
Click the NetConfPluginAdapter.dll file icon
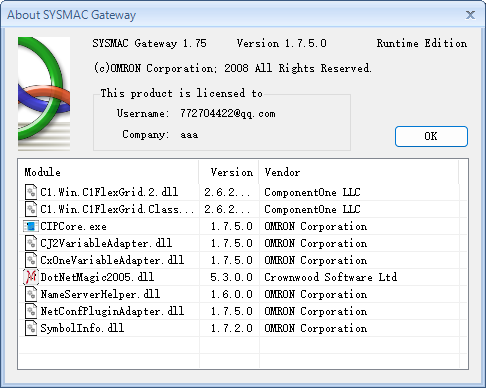click(31, 311)
